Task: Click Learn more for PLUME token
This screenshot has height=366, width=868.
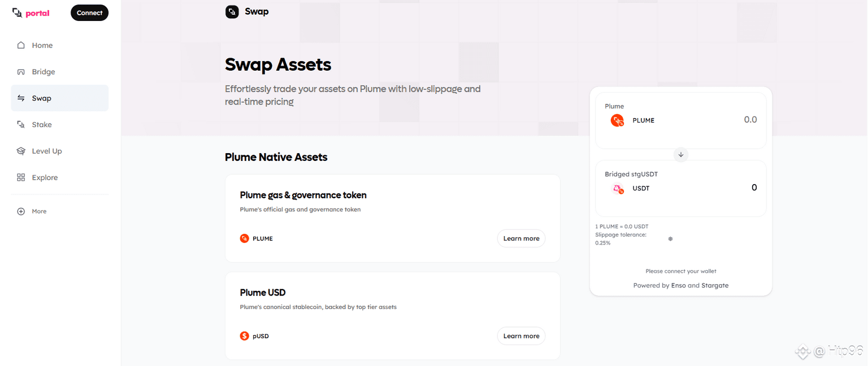Action: click(x=521, y=238)
